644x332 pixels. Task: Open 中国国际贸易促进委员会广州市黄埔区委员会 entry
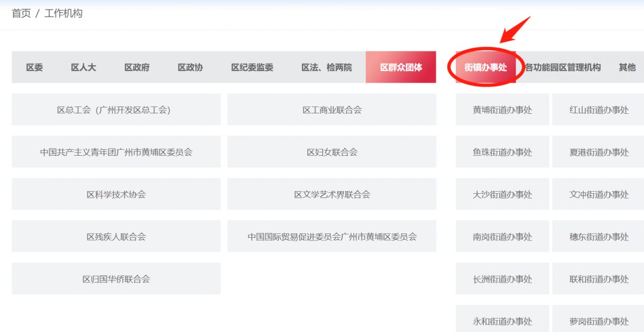332,237
